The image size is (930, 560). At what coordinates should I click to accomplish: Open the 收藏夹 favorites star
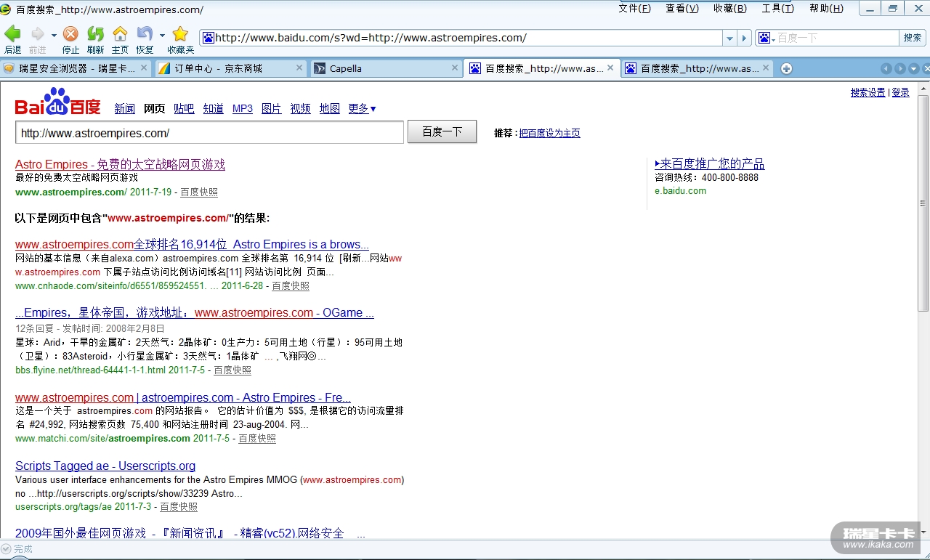180,34
